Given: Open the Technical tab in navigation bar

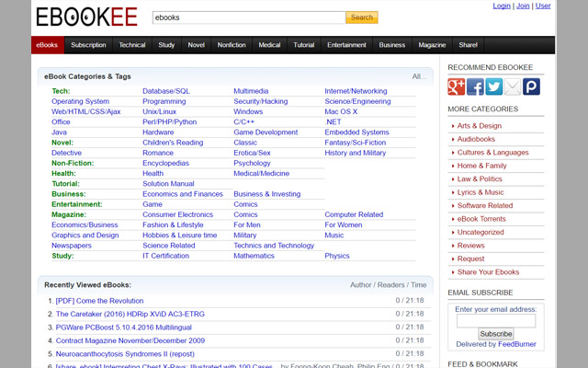Looking at the screenshot, I should coord(131,45).
